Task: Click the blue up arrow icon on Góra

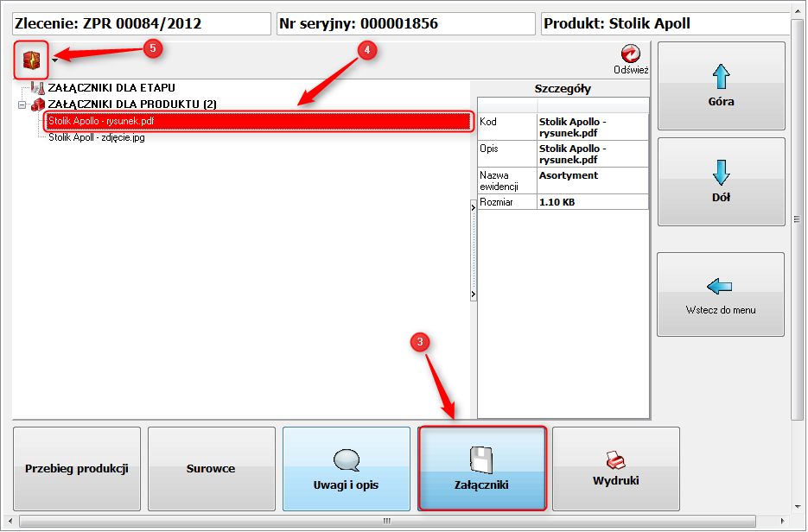Action: click(721, 77)
